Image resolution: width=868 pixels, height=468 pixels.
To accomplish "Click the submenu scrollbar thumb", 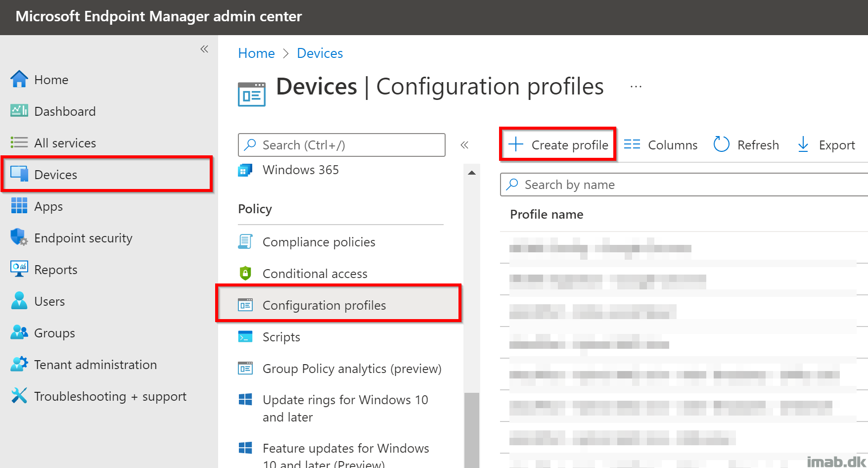I will (x=472, y=430).
